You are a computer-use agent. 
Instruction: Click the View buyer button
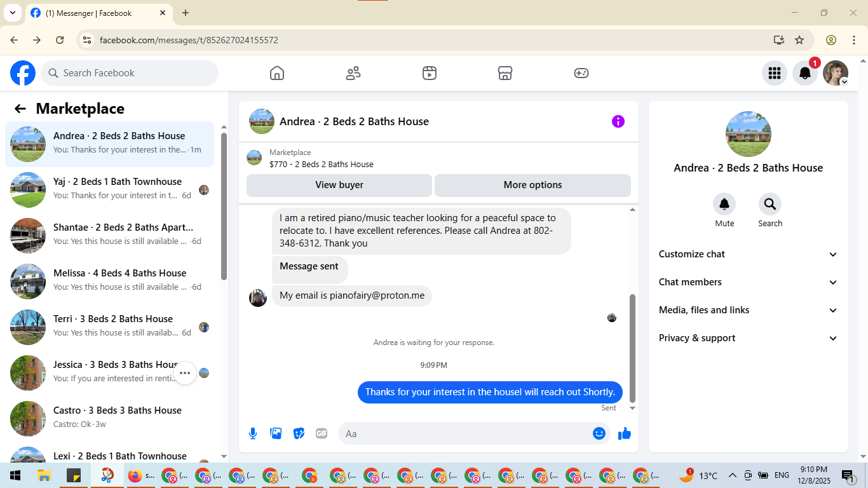[339, 185]
